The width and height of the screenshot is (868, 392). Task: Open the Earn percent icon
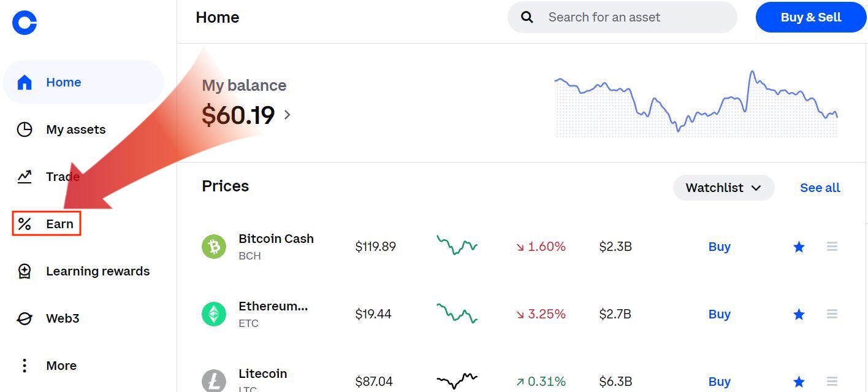(x=25, y=224)
